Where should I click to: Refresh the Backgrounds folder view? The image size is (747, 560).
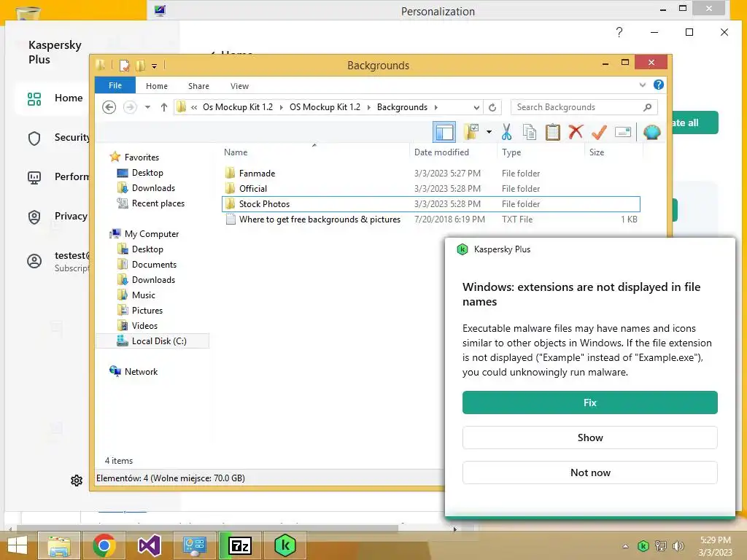pos(492,107)
